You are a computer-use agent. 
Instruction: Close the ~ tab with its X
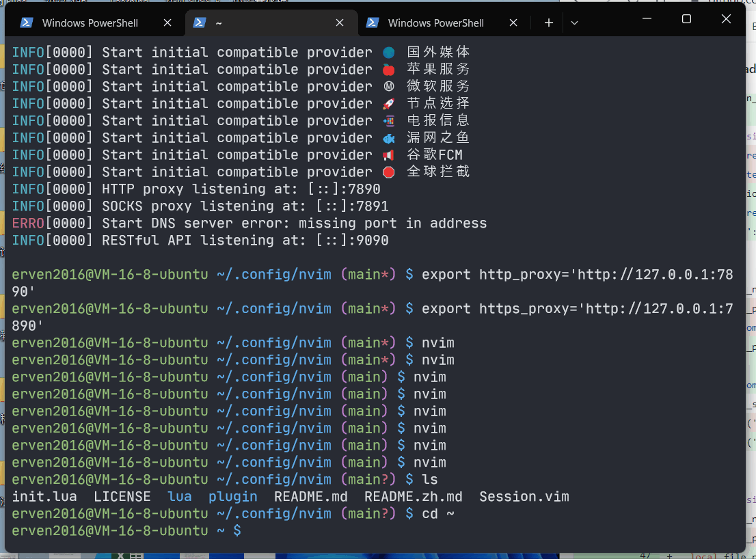pyautogui.click(x=340, y=22)
